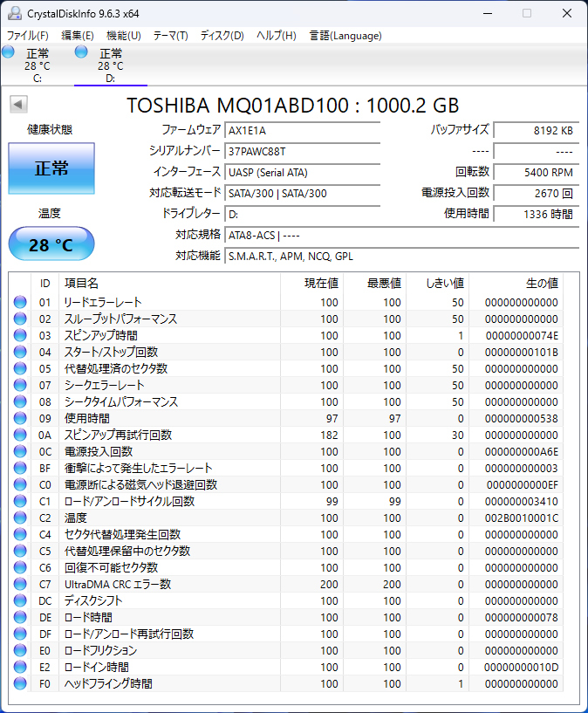The height and width of the screenshot is (713, 588).
Task: Click the buffer size value 8192 KB
Action: click(537, 131)
